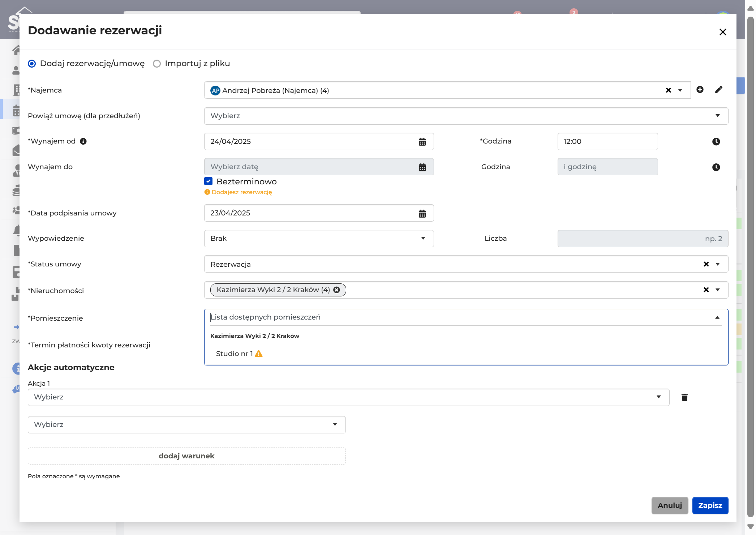The height and width of the screenshot is (535, 756).
Task: Expand the Najemca dropdown arrow
Action: [x=680, y=90]
